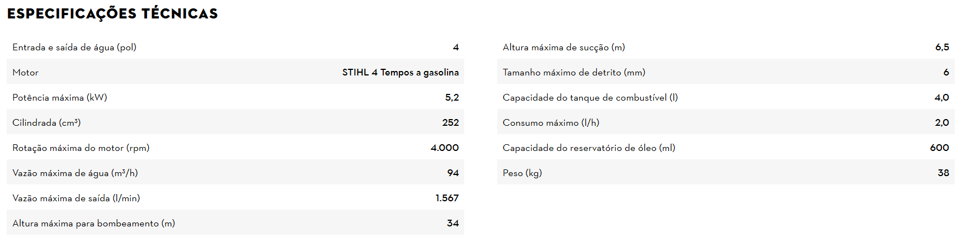Click the "Peso (kg)" label
This screenshot has height=251, width=980.
click(522, 173)
